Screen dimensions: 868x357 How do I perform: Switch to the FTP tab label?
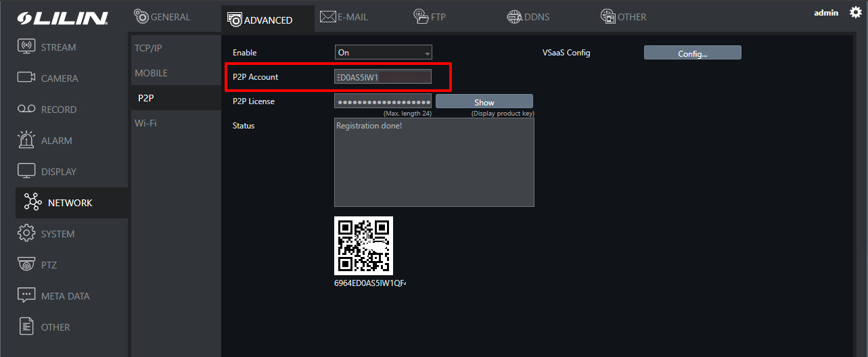(x=438, y=17)
